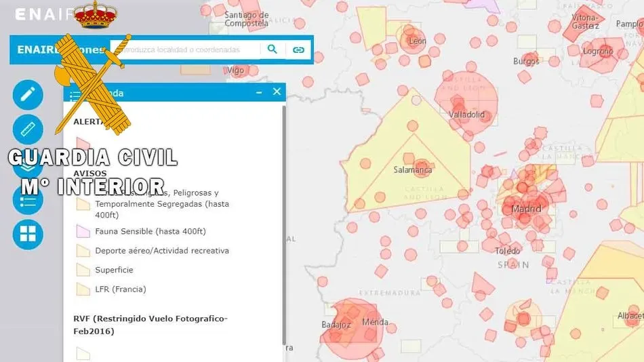Open the legend list button in sidebar
The height and width of the screenshot is (362, 644).
pyautogui.click(x=28, y=200)
